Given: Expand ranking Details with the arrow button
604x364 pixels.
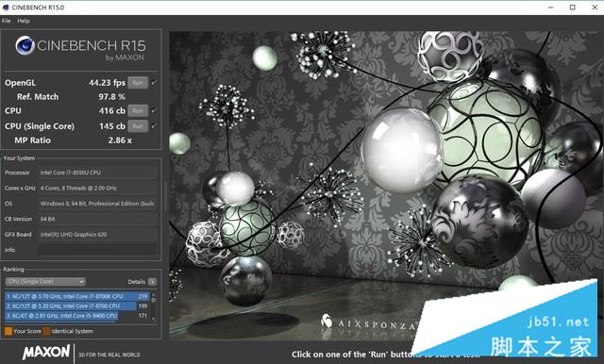Looking at the screenshot, I should click(153, 282).
